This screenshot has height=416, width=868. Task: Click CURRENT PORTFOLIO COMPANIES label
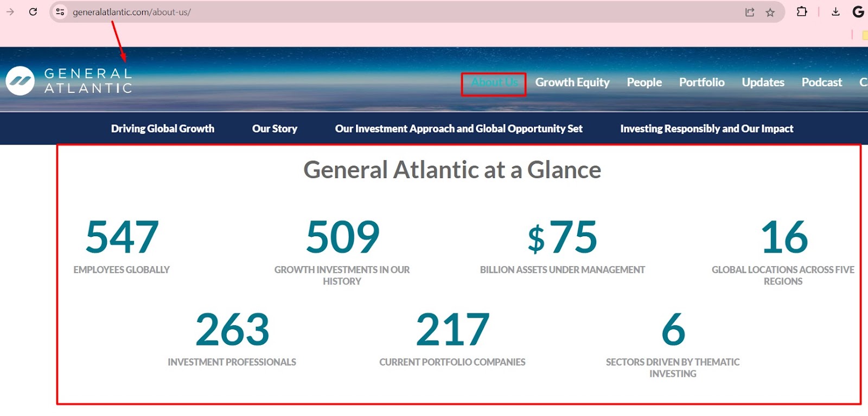coord(452,362)
